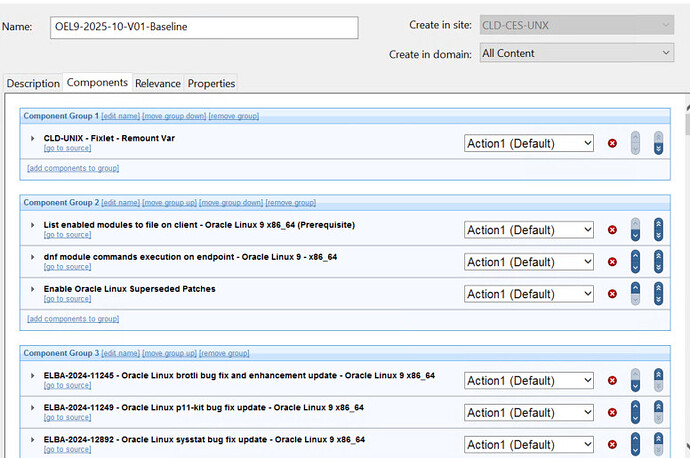This screenshot has height=458, width=690.
Task: Switch to the Description tab
Action: 33,83
